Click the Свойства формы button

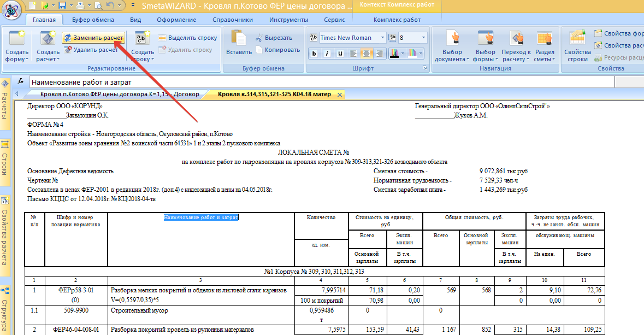618,33
